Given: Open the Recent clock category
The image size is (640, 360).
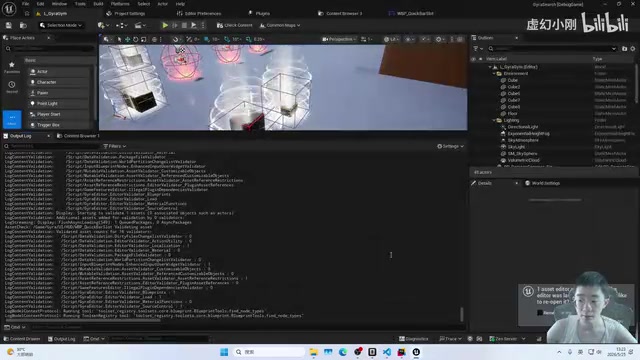Looking at the screenshot, I should [x=11, y=87].
